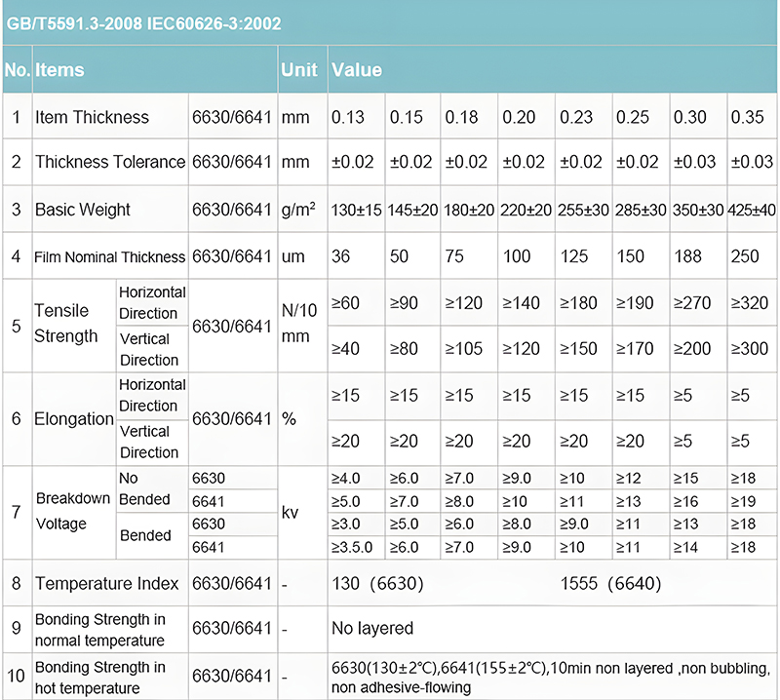Select the 'Basic Weight' row label
The image size is (780, 700).
pos(83,210)
